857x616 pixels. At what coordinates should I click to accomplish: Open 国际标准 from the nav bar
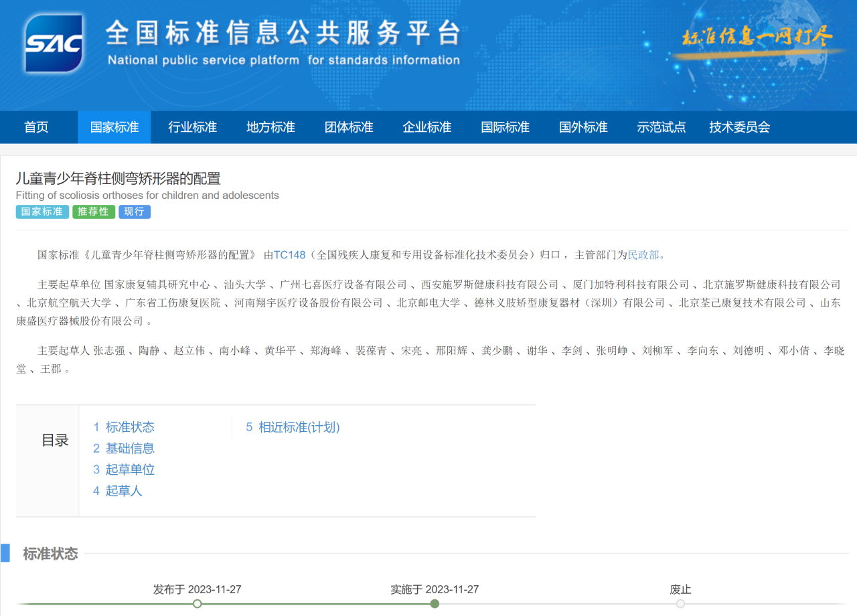[x=505, y=127]
